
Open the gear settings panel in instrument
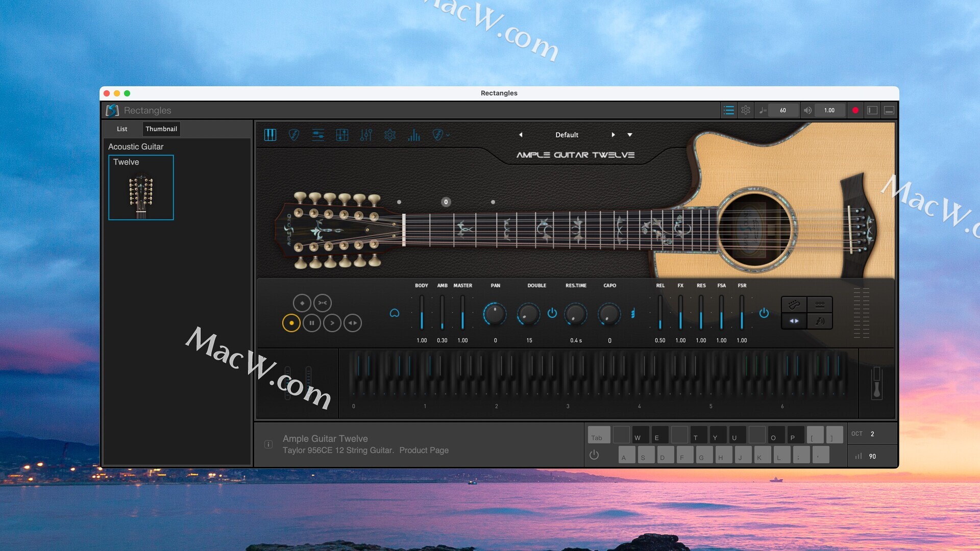click(390, 135)
